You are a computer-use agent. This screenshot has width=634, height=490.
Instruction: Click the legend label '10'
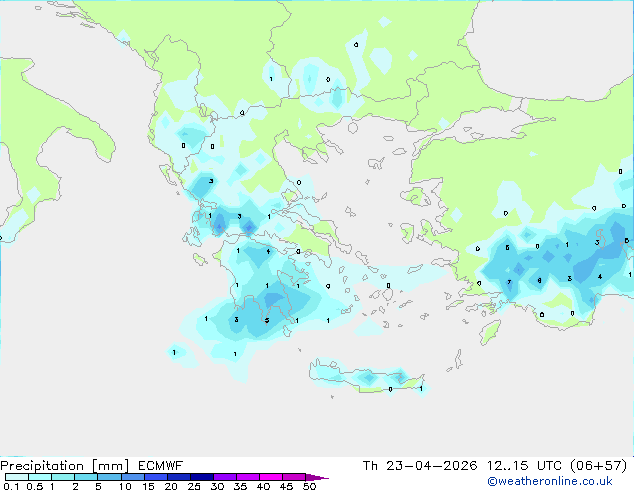[x=125, y=486]
